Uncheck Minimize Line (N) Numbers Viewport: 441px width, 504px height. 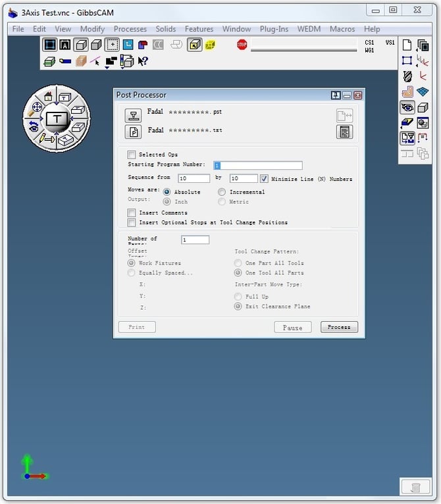click(264, 178)
